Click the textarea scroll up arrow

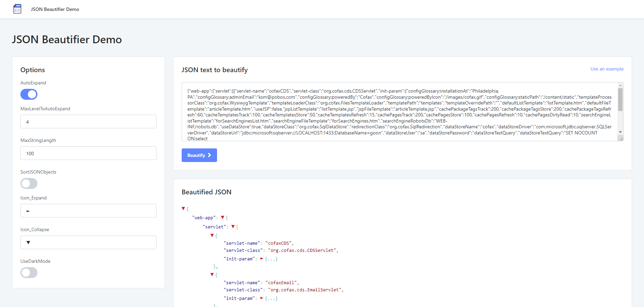(621, 85)
